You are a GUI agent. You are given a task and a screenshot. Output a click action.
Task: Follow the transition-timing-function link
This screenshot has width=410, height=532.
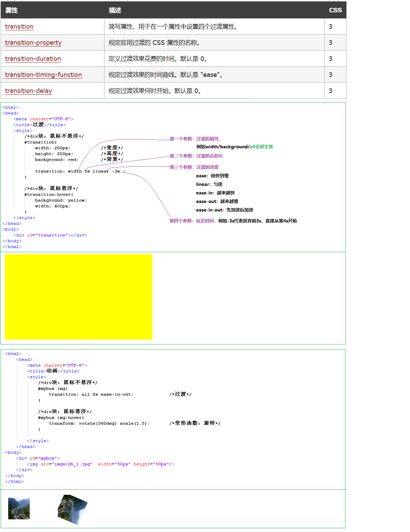[x=43, y=75]
